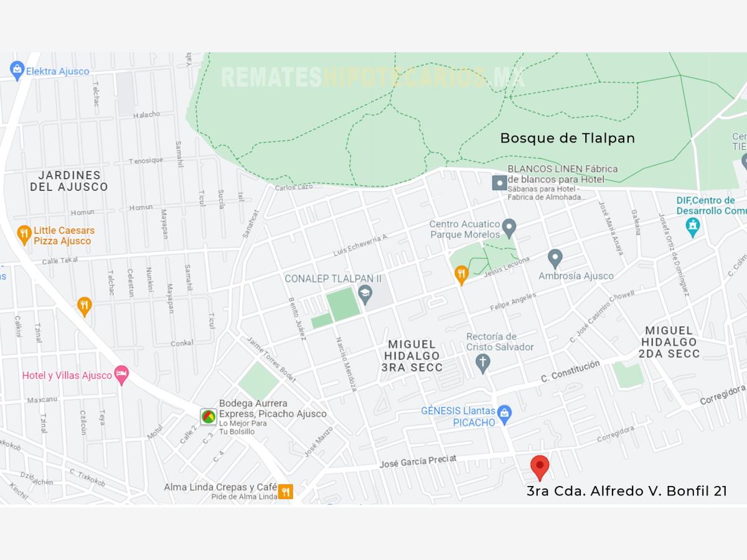
Task: Click the Bodega Aurrera Express store logo
Action: click(209, 416)
